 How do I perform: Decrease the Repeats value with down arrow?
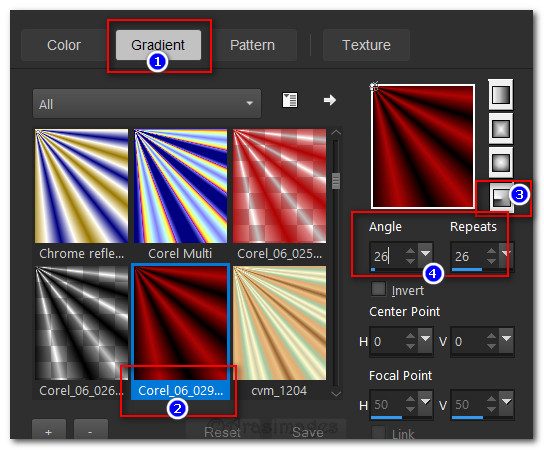click(491, 261)
